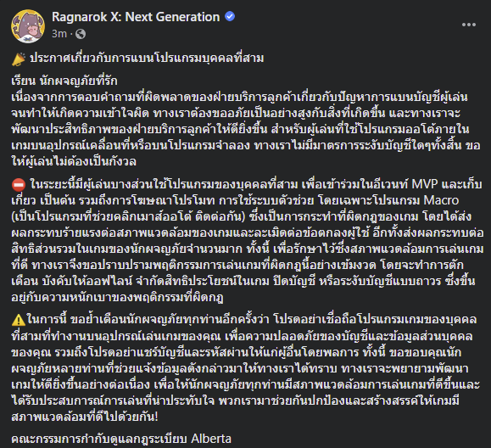Image resolution: width=491 pixels, height=448 pixels.
Task: Open the Ragnarok X: Next Generation page name
Action: (136, 17)
